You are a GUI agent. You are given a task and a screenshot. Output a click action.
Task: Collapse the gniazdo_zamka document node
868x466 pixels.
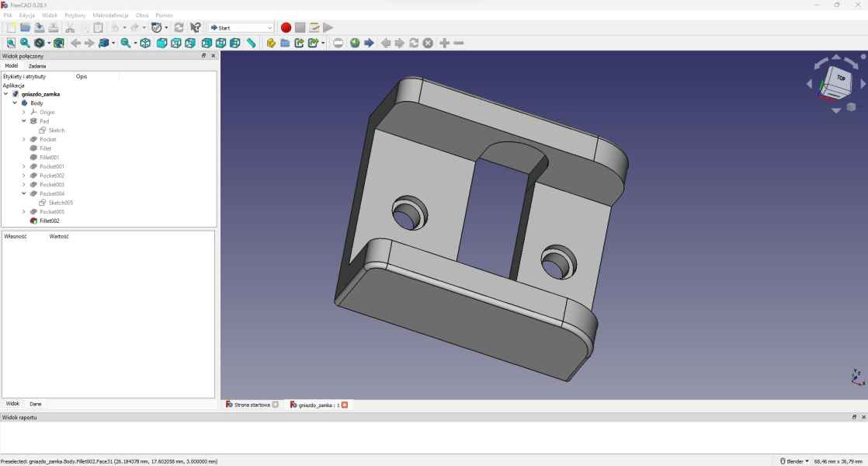point(6,94)
